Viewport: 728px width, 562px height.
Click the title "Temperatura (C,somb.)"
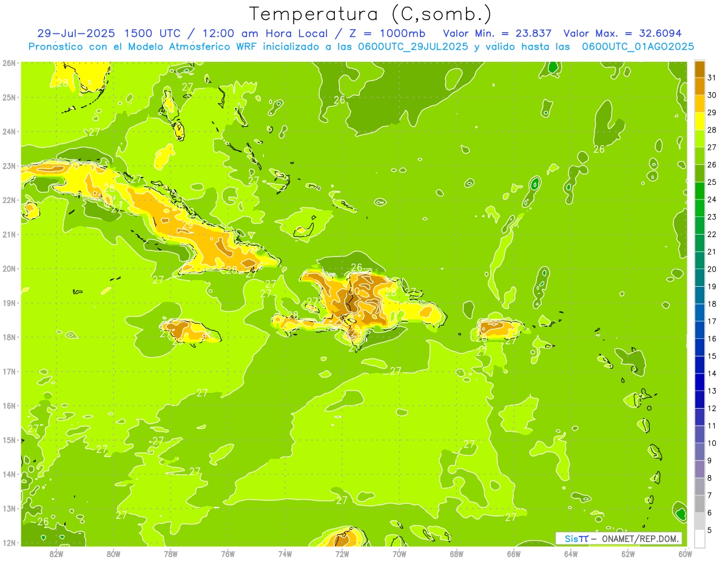coord(370,14)
